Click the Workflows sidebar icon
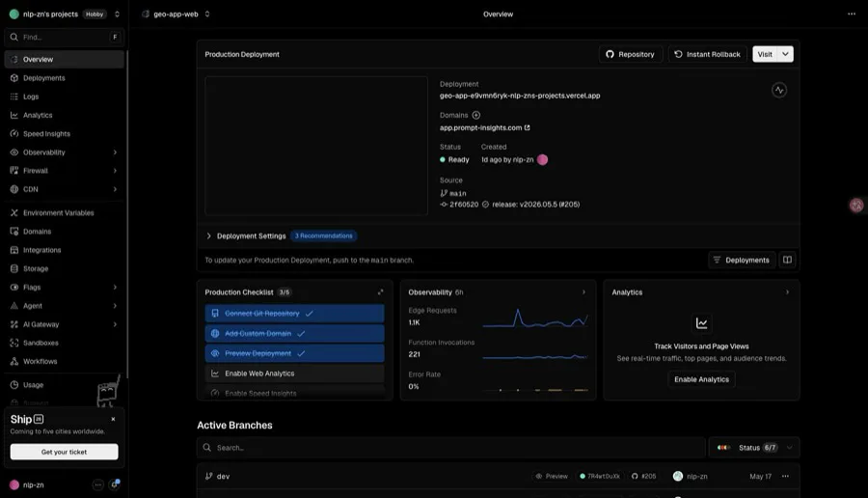 (14, 361)
